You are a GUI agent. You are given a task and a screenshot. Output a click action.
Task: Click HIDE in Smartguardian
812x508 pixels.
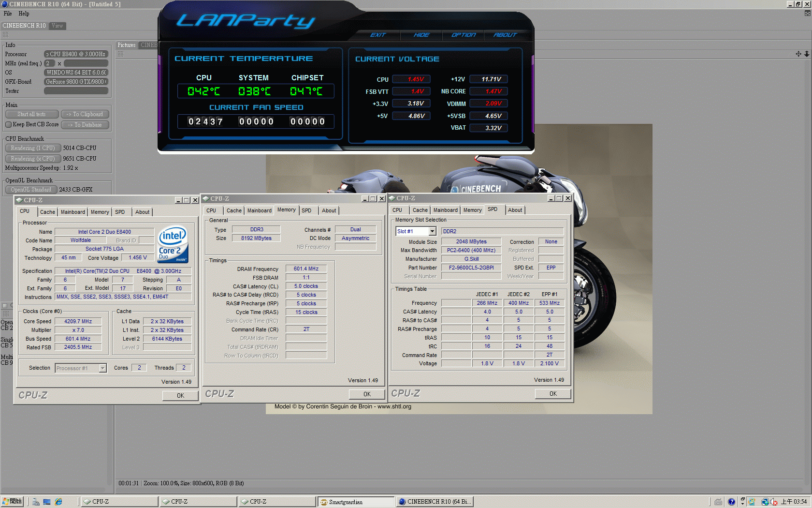point(421,35)
